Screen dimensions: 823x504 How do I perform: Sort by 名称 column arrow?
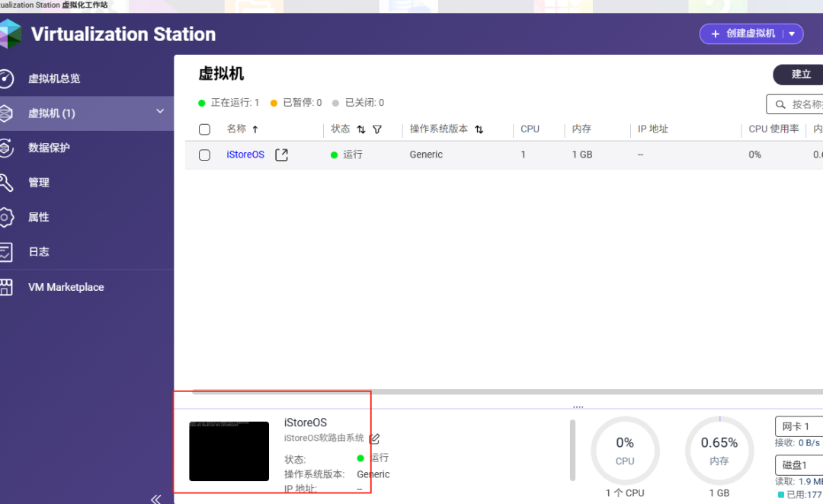[255, 129]
